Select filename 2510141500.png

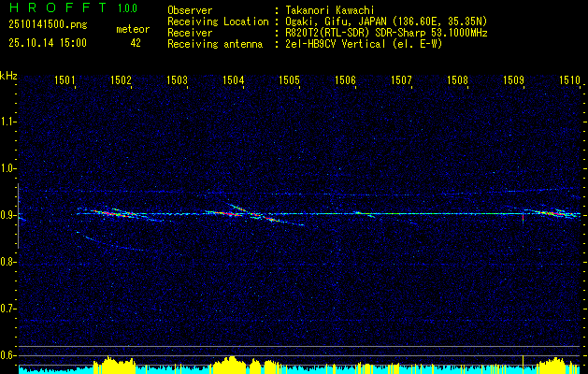pyautogui.click(x=48, y=25)
